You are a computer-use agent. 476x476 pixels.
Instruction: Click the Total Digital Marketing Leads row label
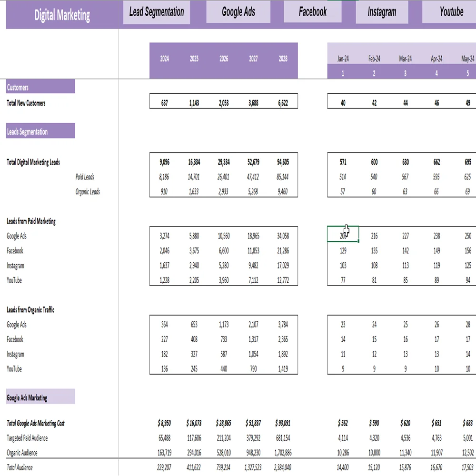(33, 162)
